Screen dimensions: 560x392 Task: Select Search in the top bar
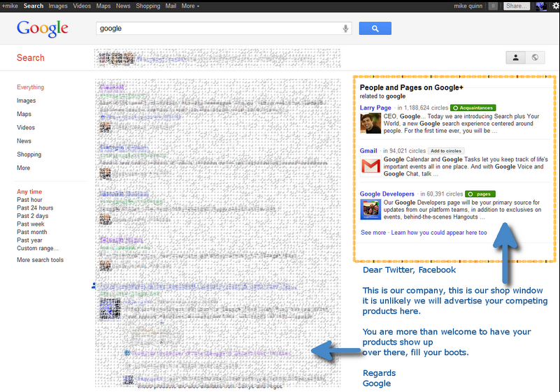34,6
